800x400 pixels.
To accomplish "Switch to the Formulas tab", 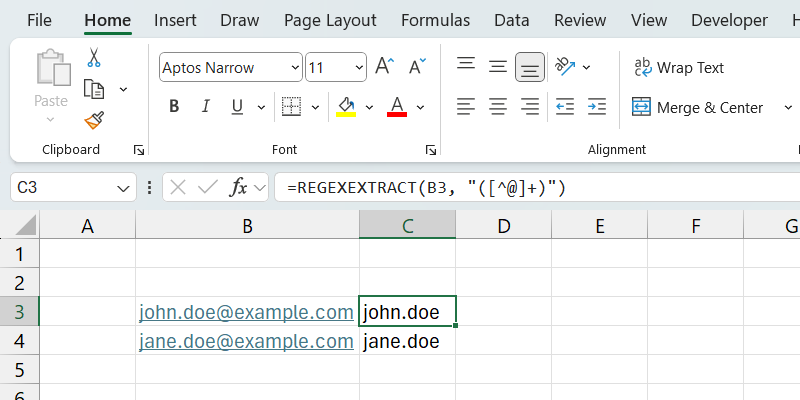I will pos(435,20).
